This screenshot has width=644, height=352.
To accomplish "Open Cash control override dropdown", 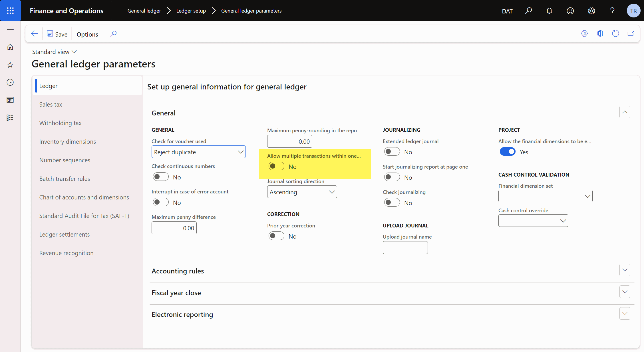I will (533, 221).
